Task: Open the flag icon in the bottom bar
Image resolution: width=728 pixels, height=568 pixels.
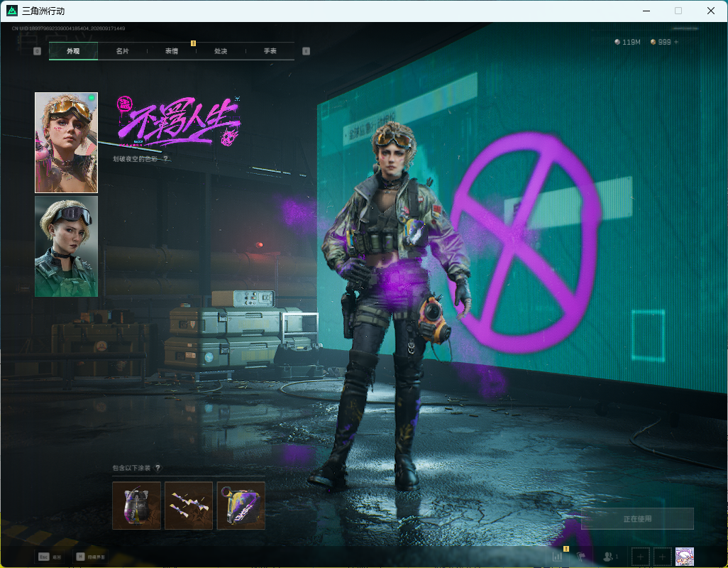Action: pos(580,557)
